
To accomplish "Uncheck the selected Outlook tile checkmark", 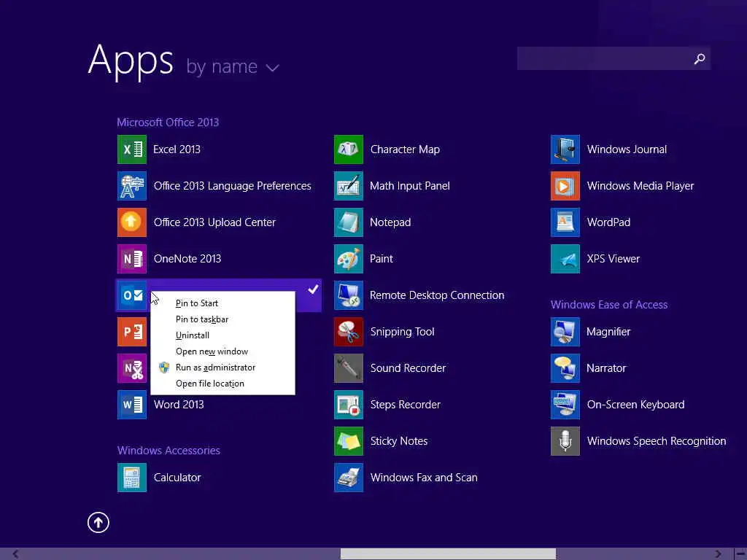I will (x=313, y=289).
